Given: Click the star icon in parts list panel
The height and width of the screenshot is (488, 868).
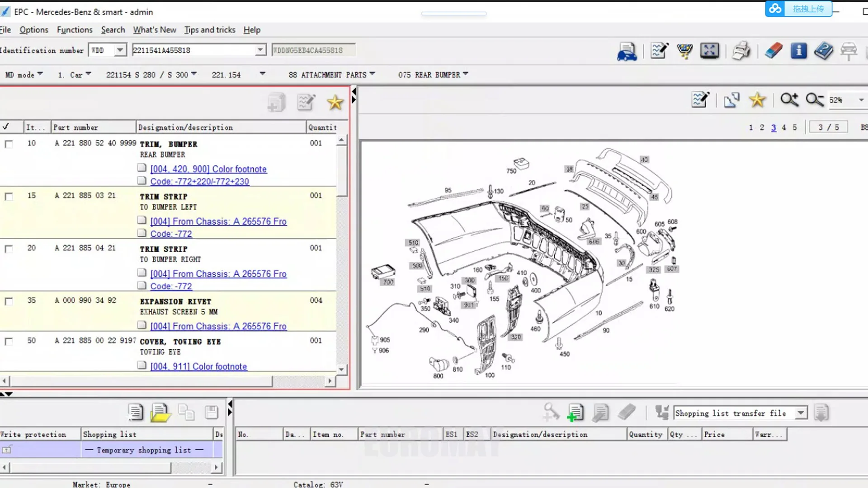Looking at the screenshot, I should (x=335, y=102).
